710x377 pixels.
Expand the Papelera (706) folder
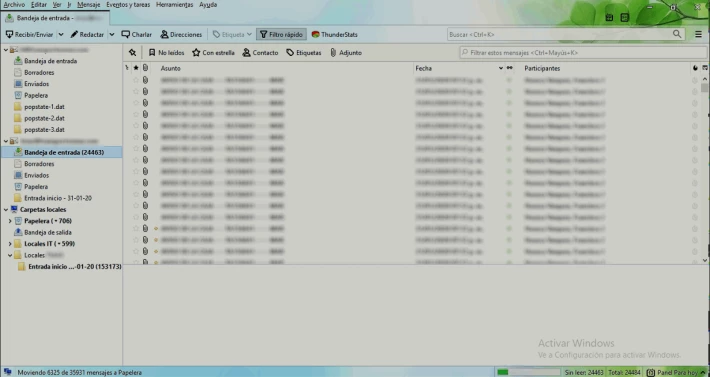click(x=10, y=221)
